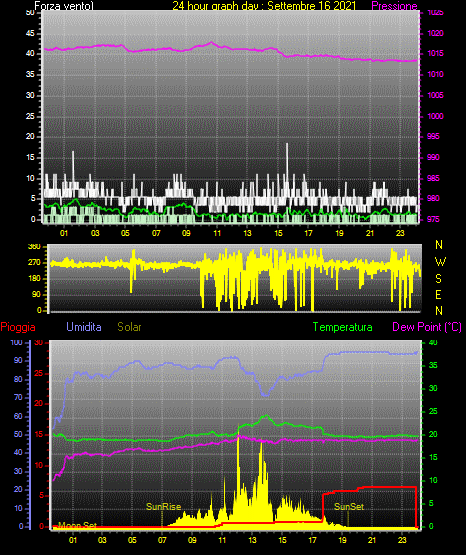Click 1015 on the pressure axis
Image resolution: width=466 pixels, height=555 pixels.
pos(435,53)
